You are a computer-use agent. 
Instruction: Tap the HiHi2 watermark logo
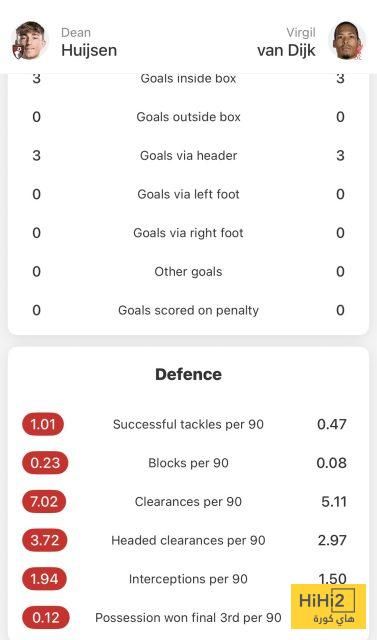click(328, 607)
